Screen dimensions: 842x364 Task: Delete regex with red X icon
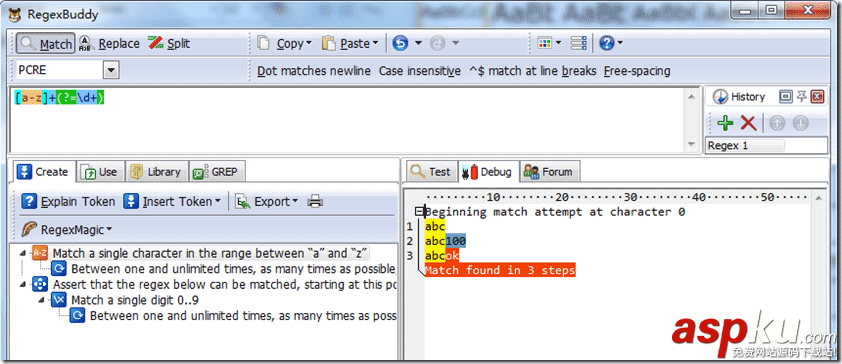(749, 123)
